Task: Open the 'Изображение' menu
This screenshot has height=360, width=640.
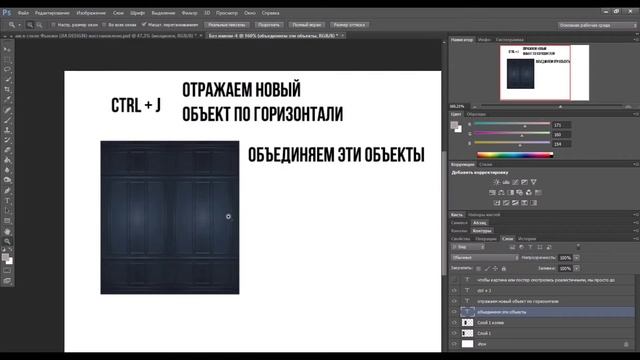Action: click(91, 13)
